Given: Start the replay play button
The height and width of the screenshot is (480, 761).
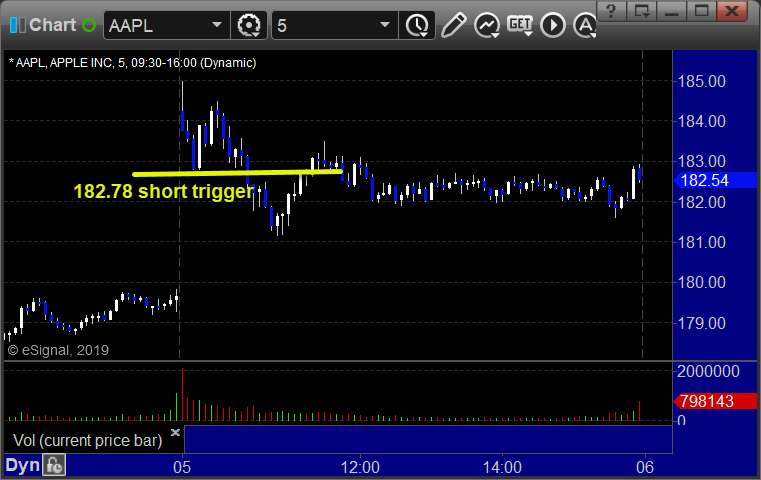Looking at the screenshot, I should 553,25.
